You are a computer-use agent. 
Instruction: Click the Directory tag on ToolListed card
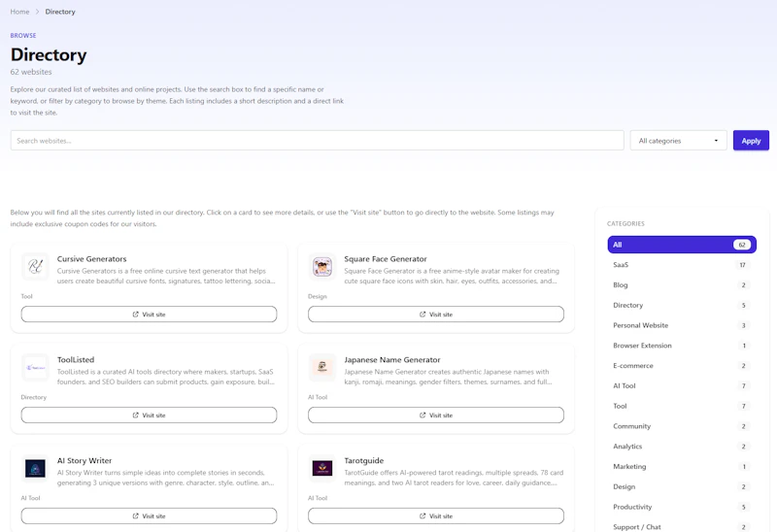34,397
